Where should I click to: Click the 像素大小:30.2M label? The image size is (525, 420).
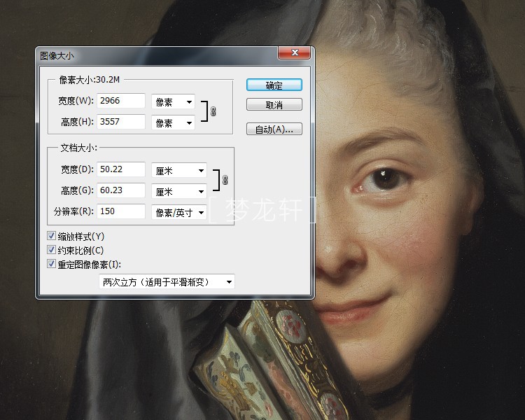[89, 80]
